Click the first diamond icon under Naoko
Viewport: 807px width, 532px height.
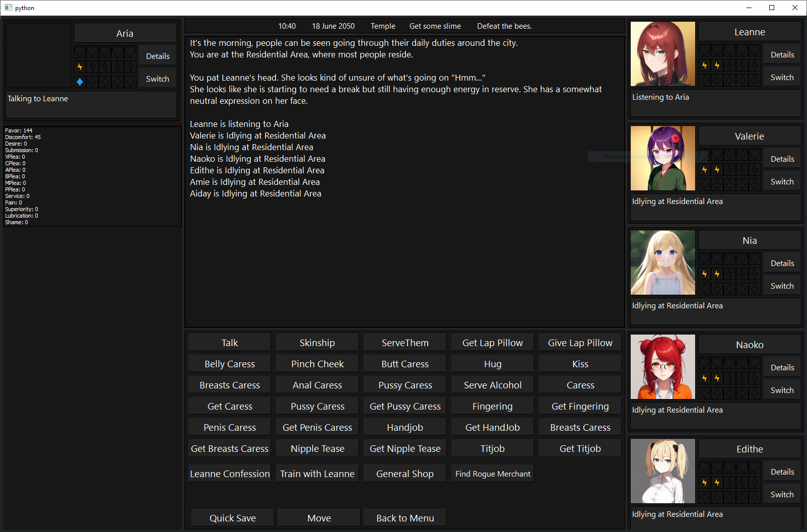coord(704,393)
